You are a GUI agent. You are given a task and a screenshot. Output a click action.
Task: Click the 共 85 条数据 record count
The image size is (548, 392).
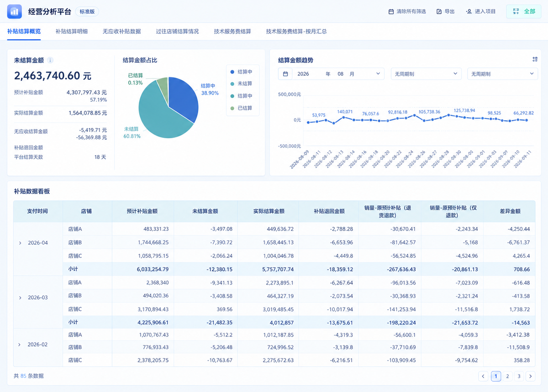[x=29, y=376]
